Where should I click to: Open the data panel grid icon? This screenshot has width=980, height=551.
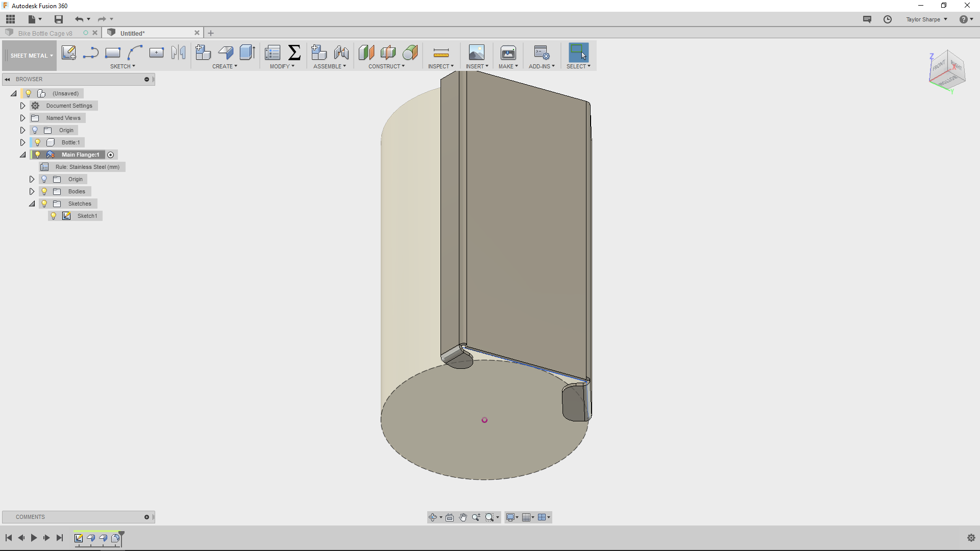pos(11,19)
